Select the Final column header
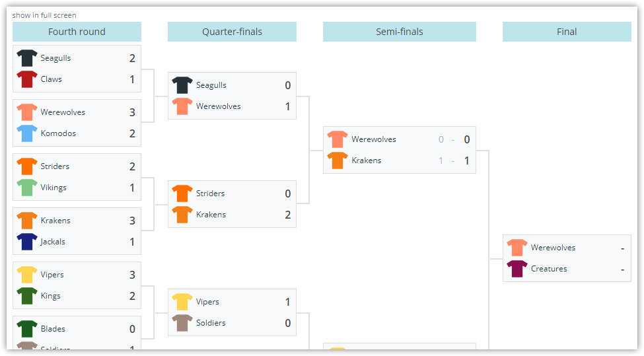The image size is (644, 356). (567, 32)
